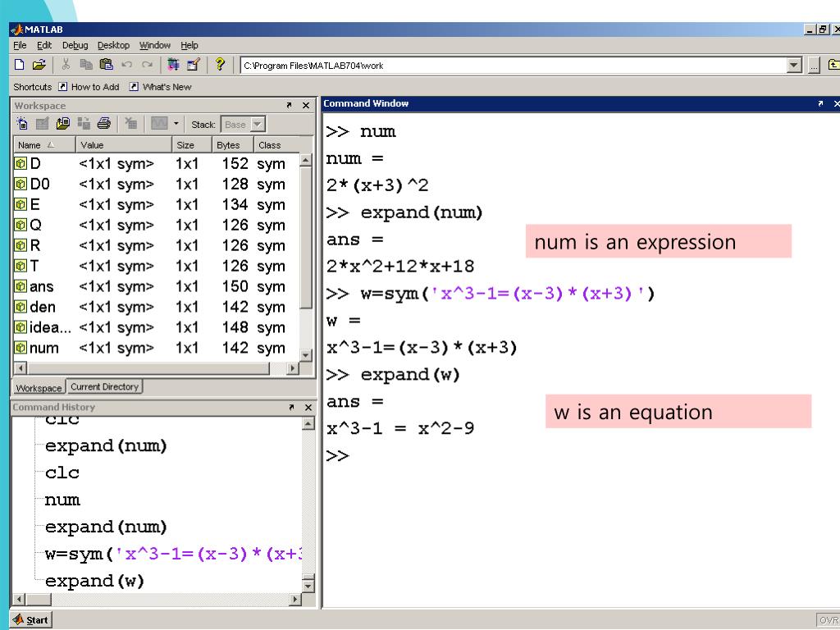Click the Value column header

click(124, 144)
